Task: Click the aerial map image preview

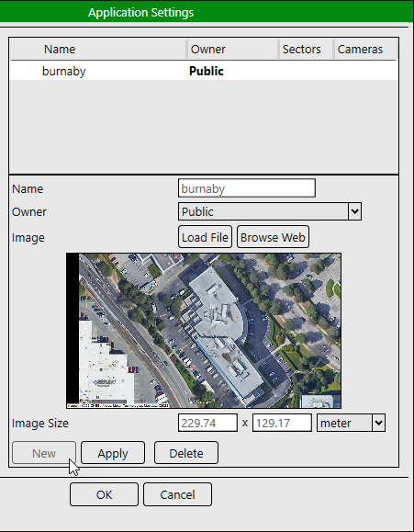Action: point(204,331)
